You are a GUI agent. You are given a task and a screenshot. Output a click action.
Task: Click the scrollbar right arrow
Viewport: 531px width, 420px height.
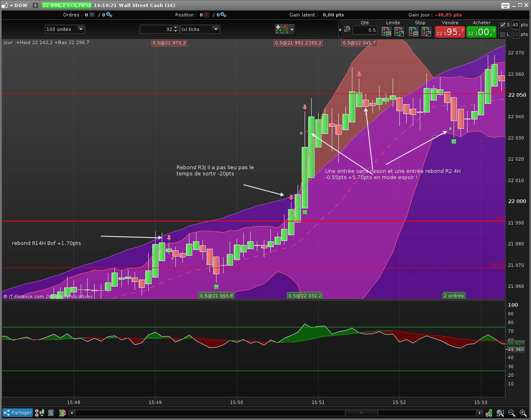click(x=480, y=413)
